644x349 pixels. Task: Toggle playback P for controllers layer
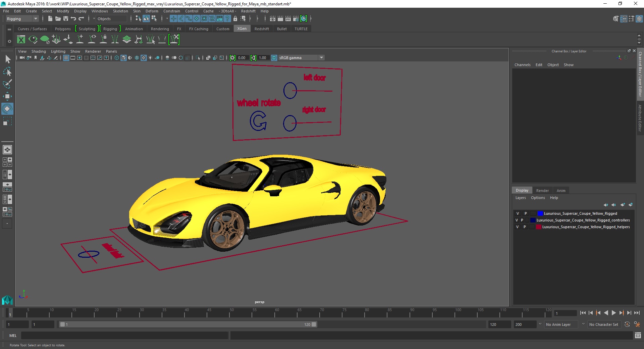[522, 220]
